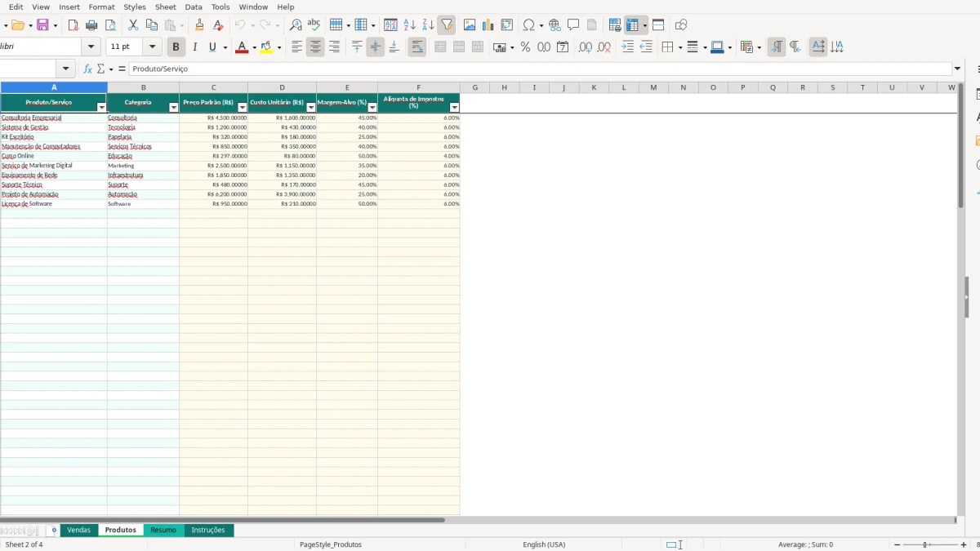
Task: Open the Data menu
Action: (194, 7)
